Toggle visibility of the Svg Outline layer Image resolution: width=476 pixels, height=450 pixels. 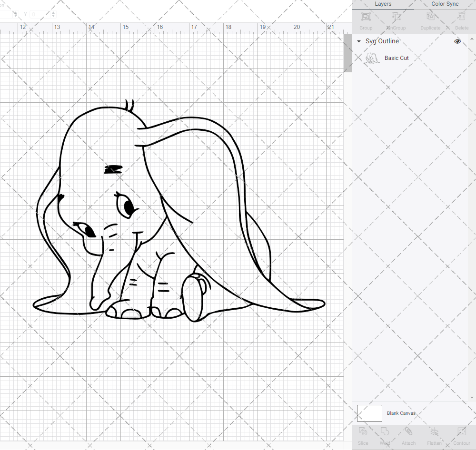click(x=457, y=41)
